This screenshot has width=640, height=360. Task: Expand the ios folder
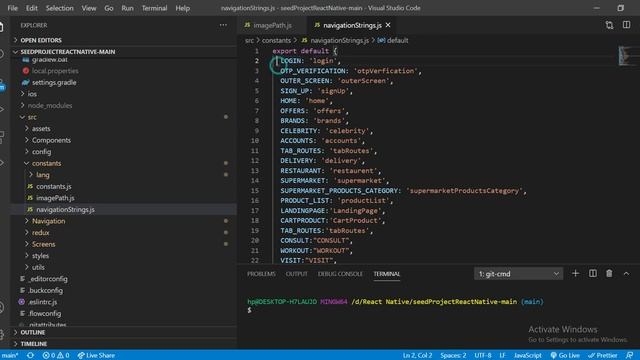coord(32,94)
